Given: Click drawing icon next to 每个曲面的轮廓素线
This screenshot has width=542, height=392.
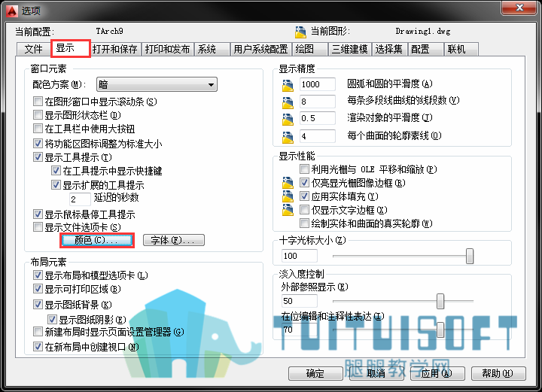Looking at the screenshot, I should point(288,137).
